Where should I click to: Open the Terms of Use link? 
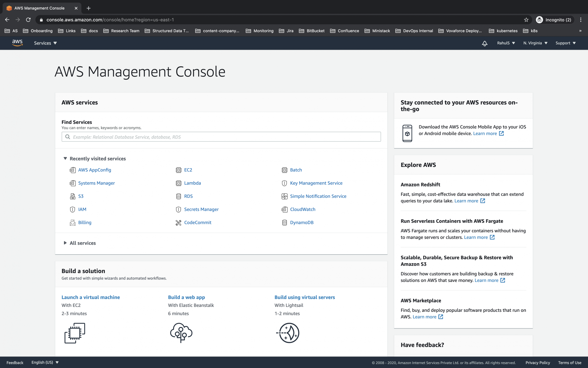pos(569,363)
